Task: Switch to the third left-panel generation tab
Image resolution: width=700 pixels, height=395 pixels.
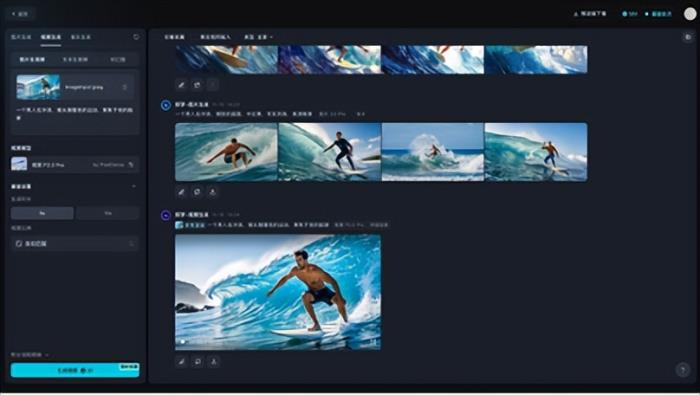Action: pos(81,37)
